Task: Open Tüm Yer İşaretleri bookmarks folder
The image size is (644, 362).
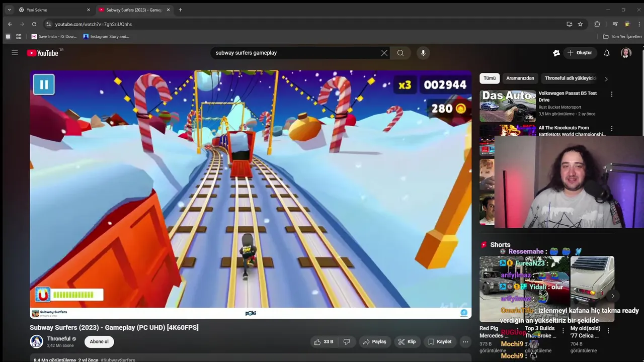Action: tap(622, 37)
